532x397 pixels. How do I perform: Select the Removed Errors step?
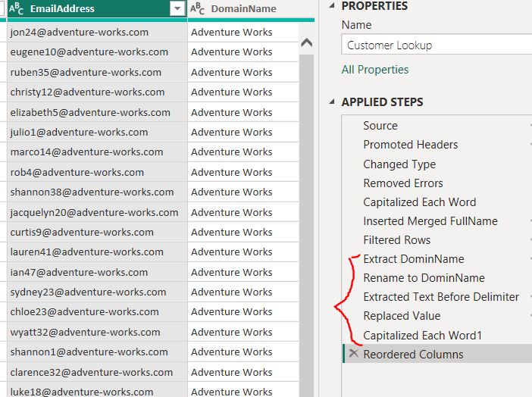point(403,183)
